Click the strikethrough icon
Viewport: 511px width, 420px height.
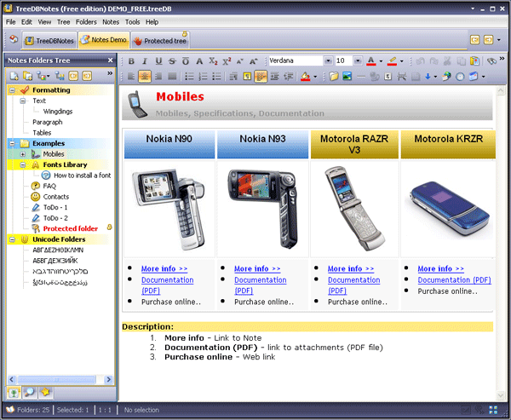pyautogui.click(x=173, y=60)
